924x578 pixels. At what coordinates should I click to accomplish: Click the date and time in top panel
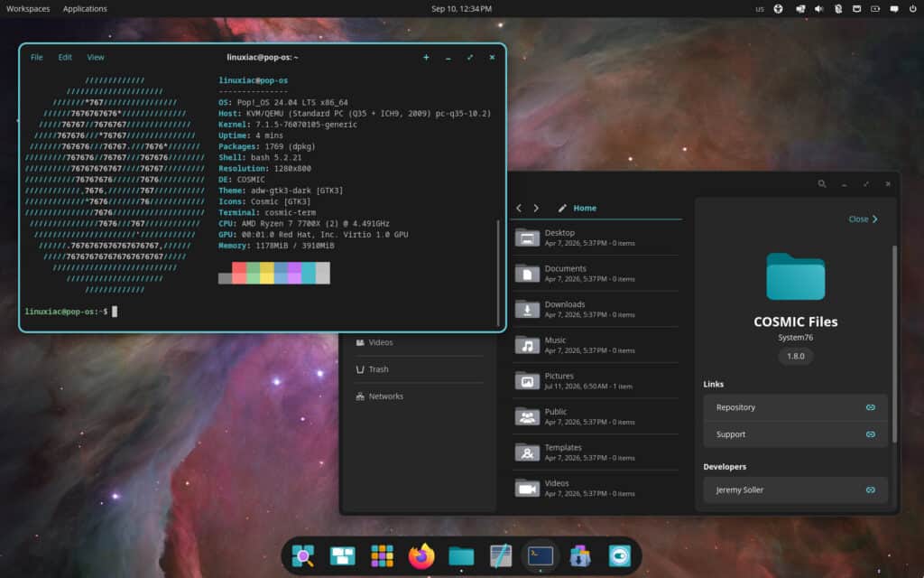pyautogui.click(x=461, y=9)
